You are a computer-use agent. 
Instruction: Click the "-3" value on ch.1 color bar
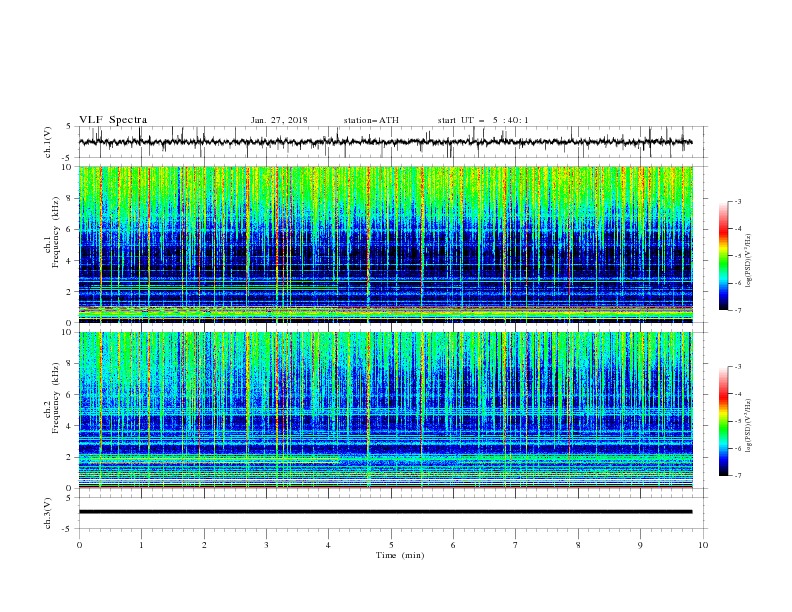pyautogui.click(x=737, y=201)
